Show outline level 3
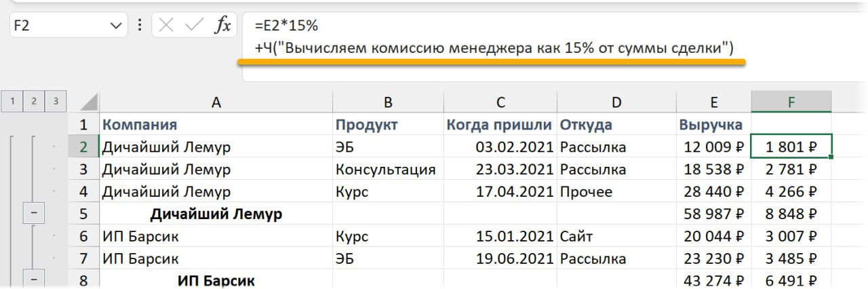 [55, 102]
